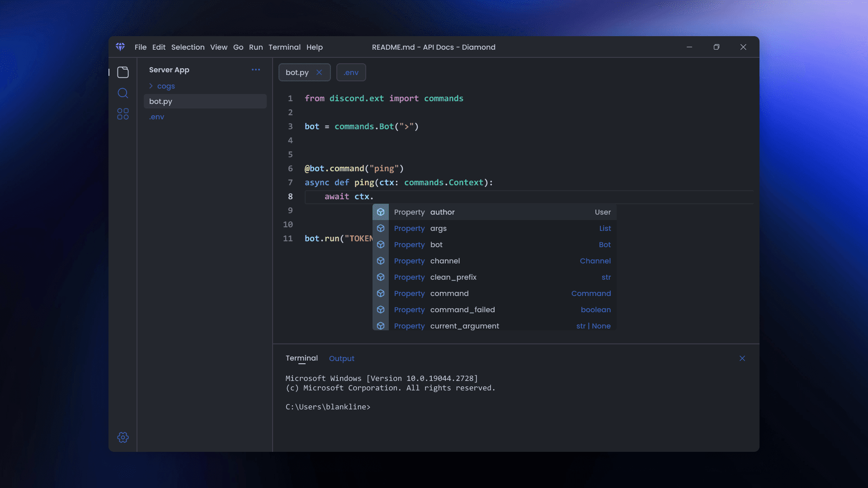
Task: Click the cube icon beside command_failed suggestion
Action: click(x=381, y=310)
